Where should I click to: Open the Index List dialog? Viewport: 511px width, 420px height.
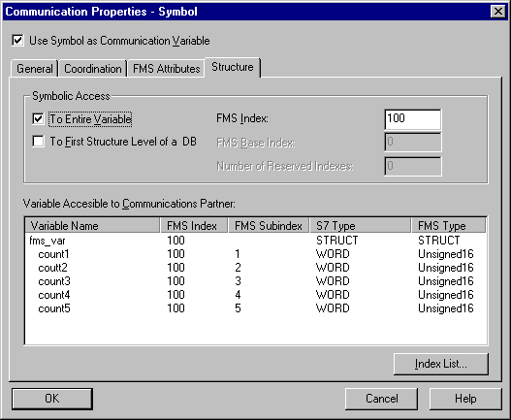[x=441, y=364]
